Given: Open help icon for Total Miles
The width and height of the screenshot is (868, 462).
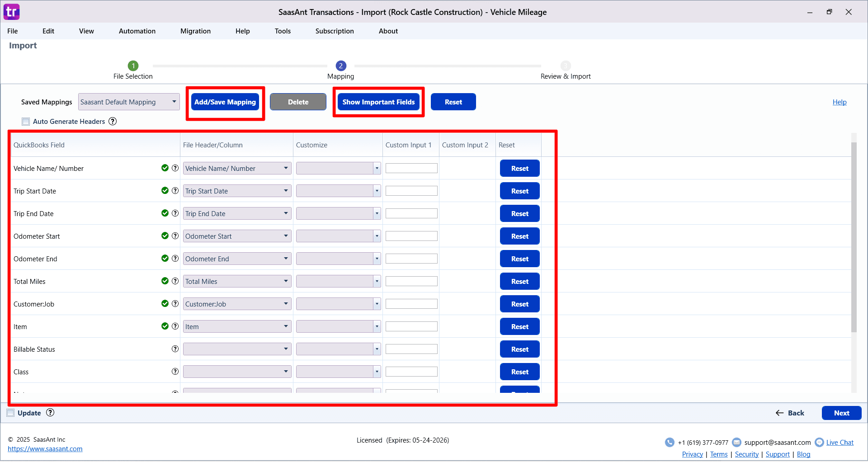Looking at the screenshot, I should (x=175, y=281).
